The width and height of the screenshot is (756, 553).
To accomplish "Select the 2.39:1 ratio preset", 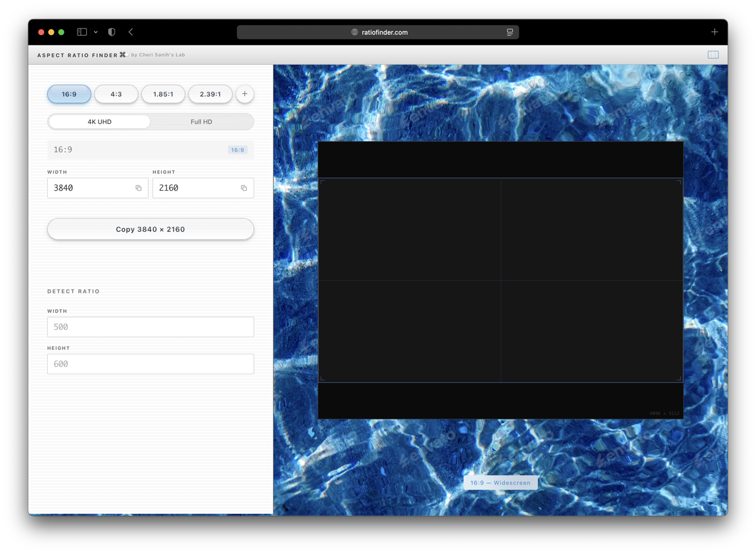I will click(x=210, y=94).
